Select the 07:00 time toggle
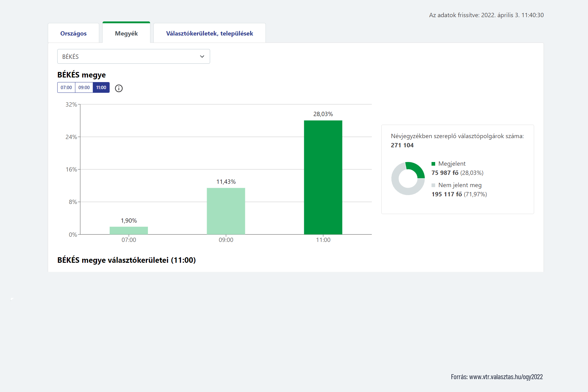Screen dimensions: 588x392 pyautogui.click(x=66, y=88)
